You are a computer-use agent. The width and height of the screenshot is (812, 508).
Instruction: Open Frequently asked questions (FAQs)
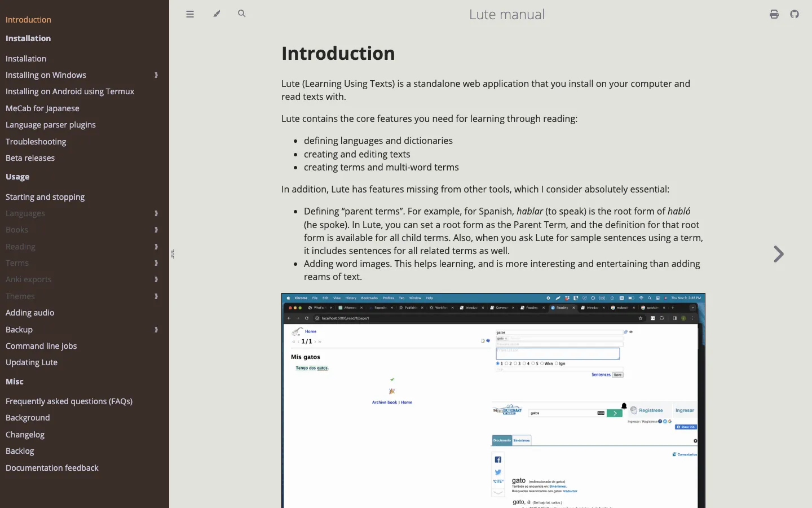click(x=69, y=401)
